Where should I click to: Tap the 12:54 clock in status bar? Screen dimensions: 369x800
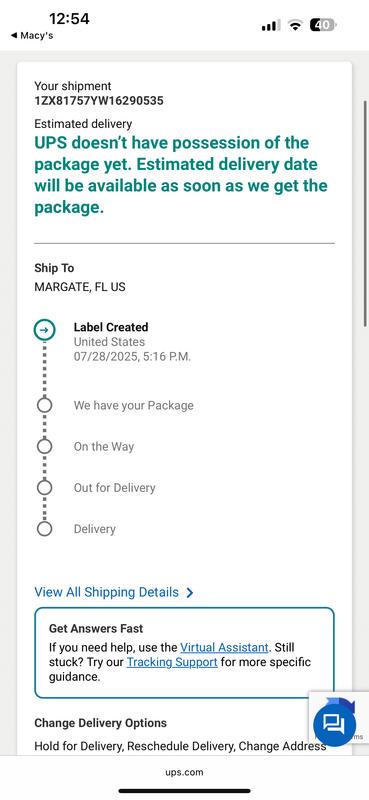point(69,19)
